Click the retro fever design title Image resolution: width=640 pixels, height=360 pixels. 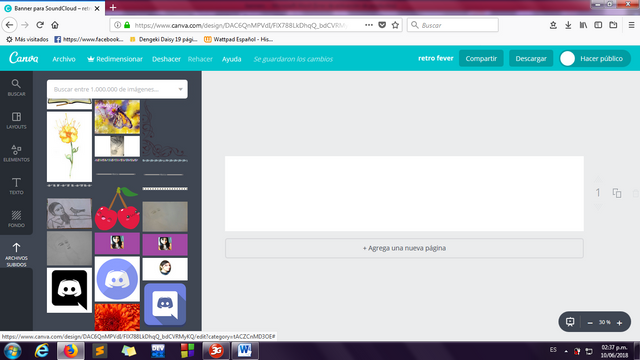436,58
